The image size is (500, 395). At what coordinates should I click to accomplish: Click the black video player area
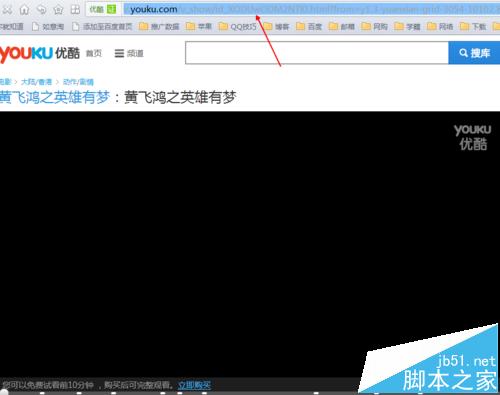[250, 243]
